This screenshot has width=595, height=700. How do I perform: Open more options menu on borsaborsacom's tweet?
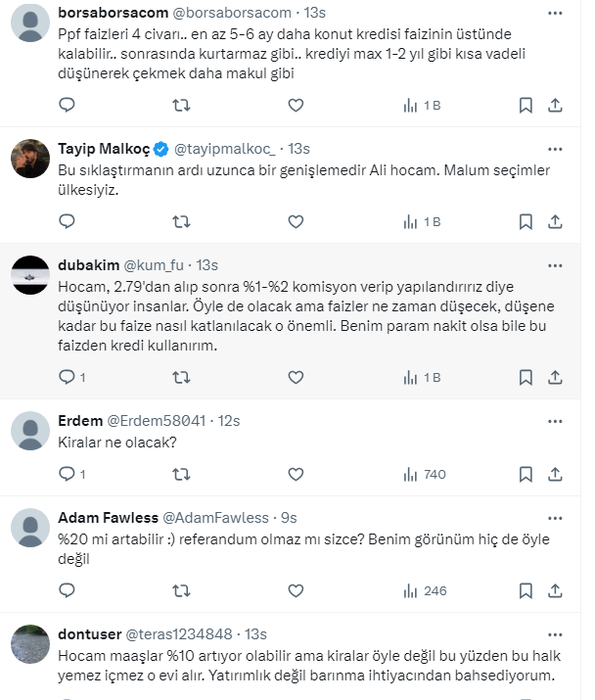555,13
